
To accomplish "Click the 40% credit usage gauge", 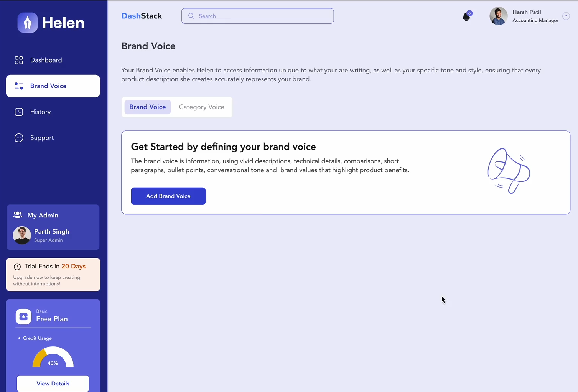I will 53,358.
